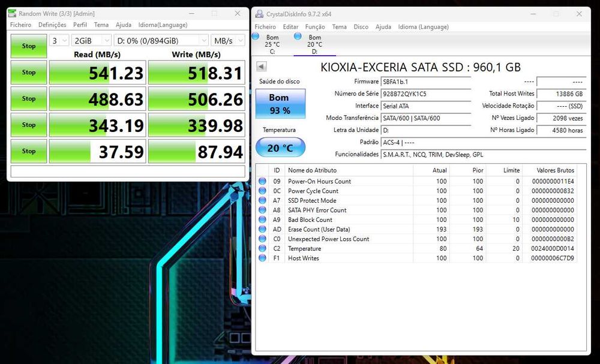Click the status orb for Erase Count
This screenshot has height=364, width=600.
pyautogui.click(x=262, y=229)
